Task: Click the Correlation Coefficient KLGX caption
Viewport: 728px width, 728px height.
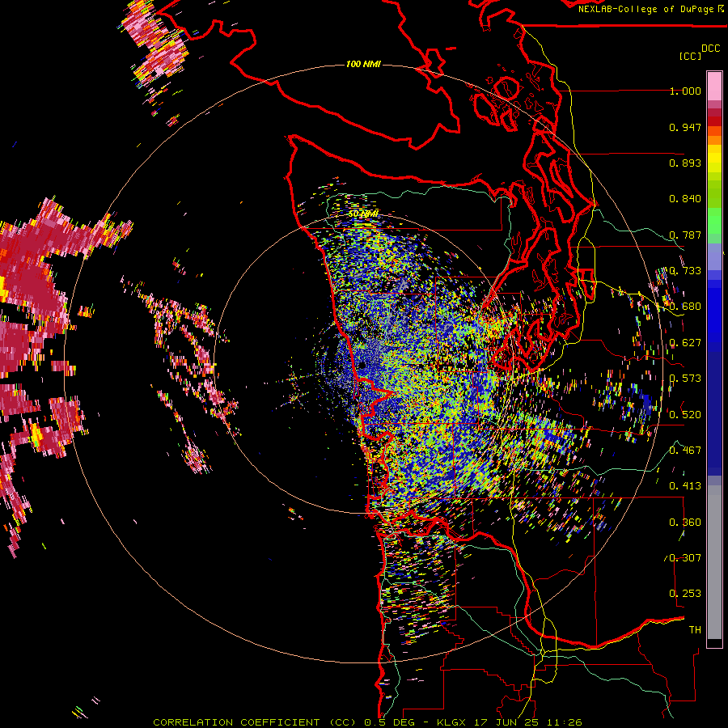Action: coord(367,722)
